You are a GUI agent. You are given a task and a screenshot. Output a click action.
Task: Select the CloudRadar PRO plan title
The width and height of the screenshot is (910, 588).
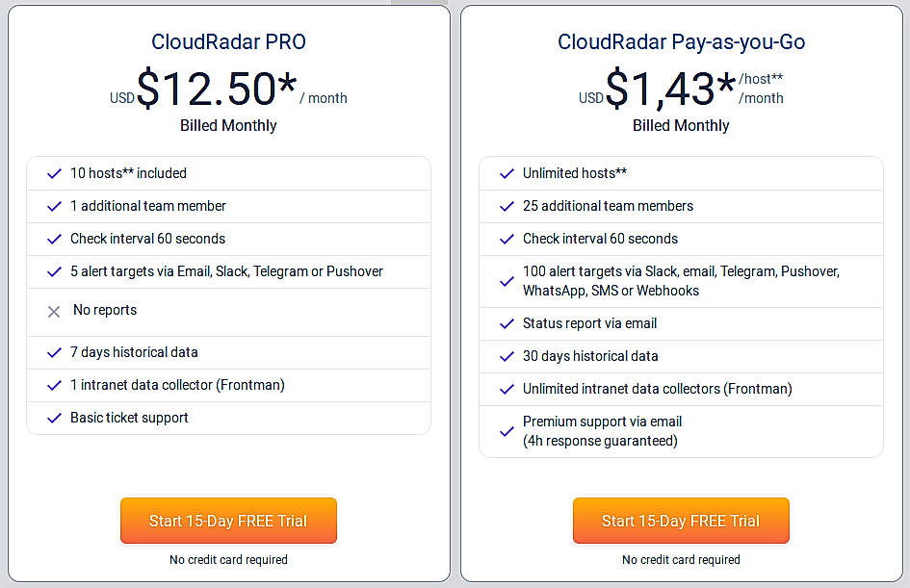(x=228, y=41)
